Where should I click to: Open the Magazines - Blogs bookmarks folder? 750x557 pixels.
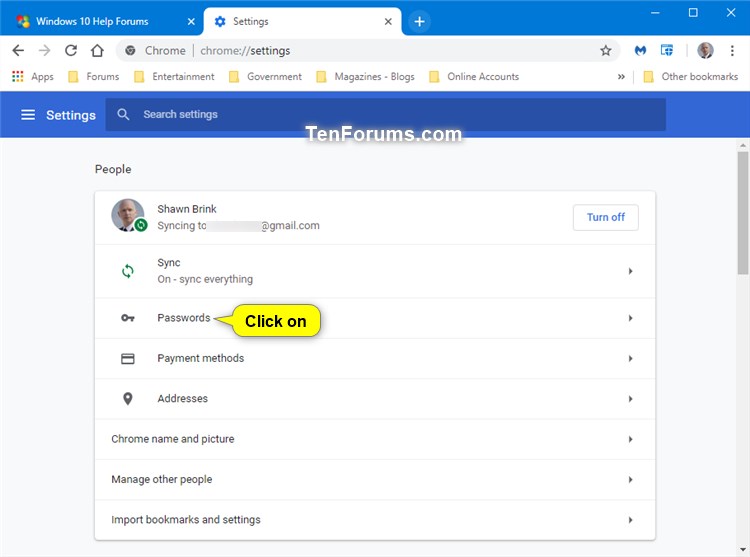tap(365, 76)
